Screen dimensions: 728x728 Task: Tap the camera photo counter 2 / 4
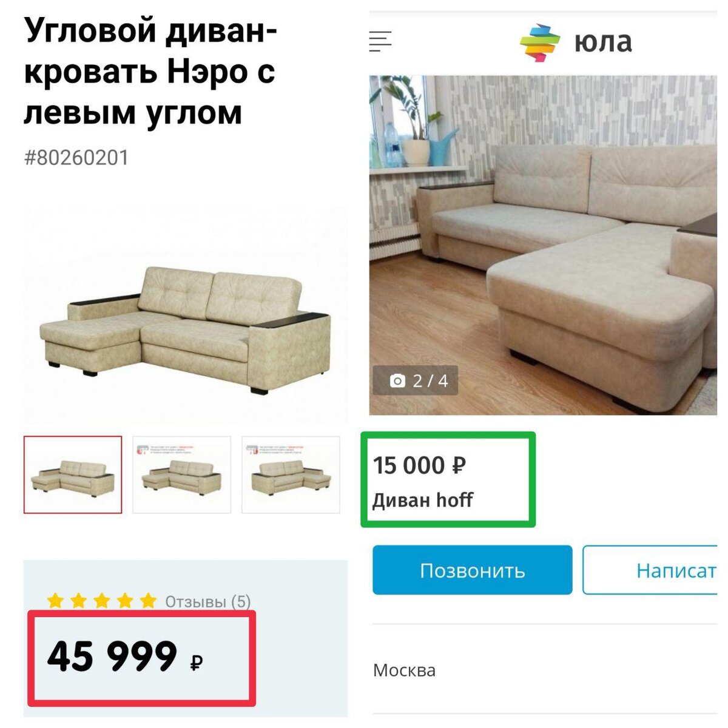point(416,380)
